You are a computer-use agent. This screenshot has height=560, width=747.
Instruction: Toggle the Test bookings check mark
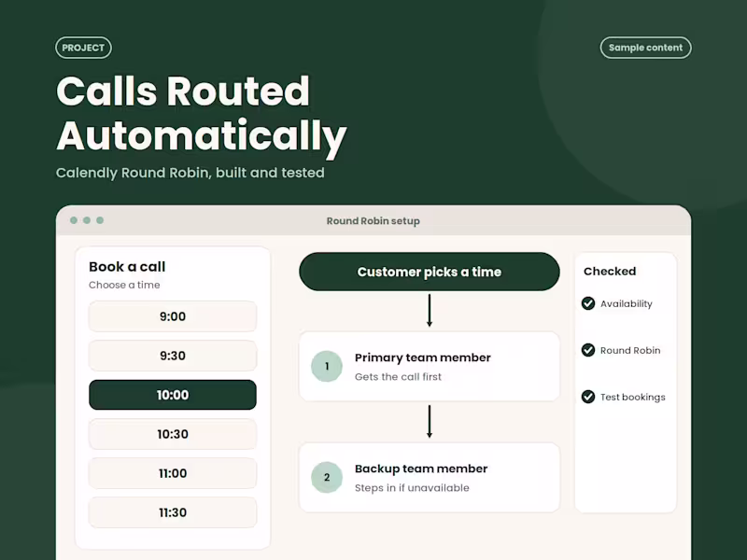[588, 397]
